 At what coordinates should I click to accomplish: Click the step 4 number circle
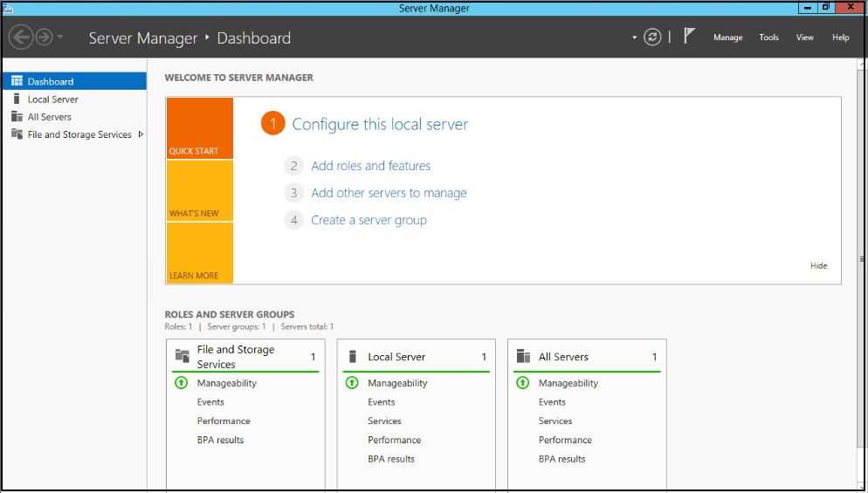[x=294, y=220]
